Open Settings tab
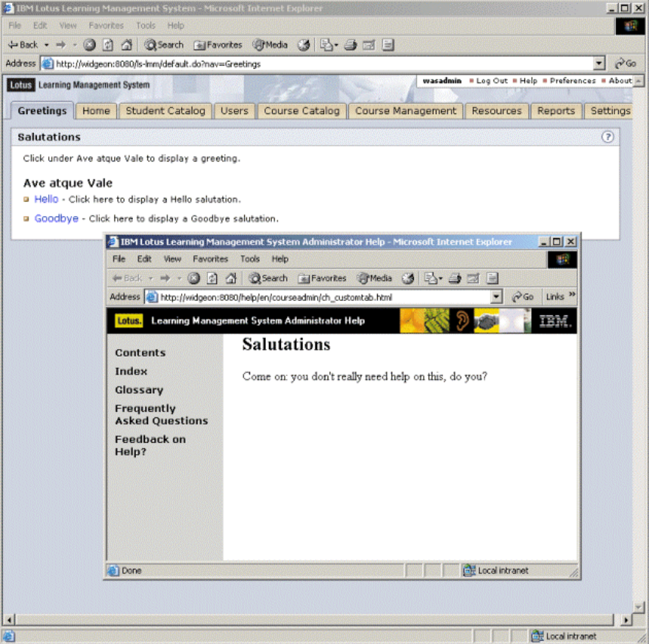Viewport: 649px width, 644px height. [610, 111]
